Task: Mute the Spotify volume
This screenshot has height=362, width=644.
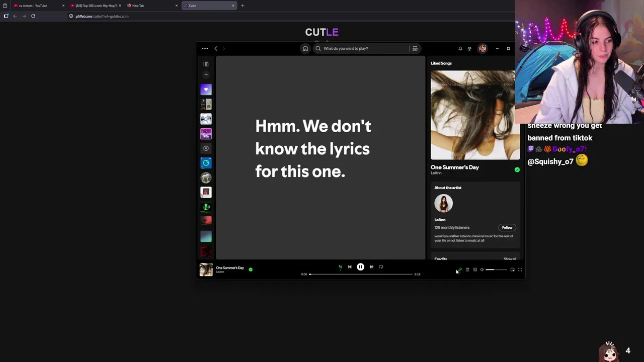Action: [481, 270]
